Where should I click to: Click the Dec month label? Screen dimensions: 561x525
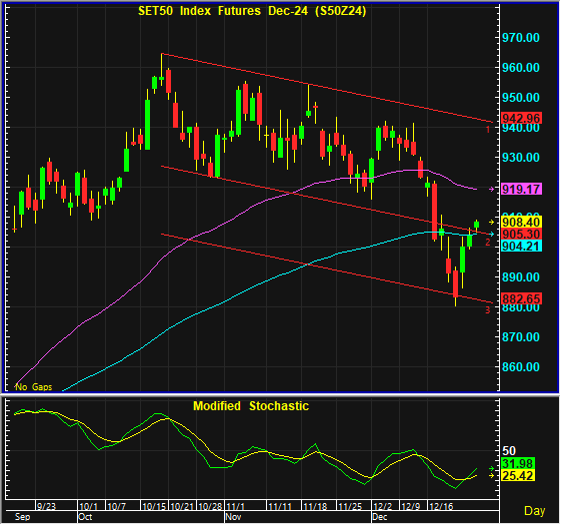[x=380, y=517]
